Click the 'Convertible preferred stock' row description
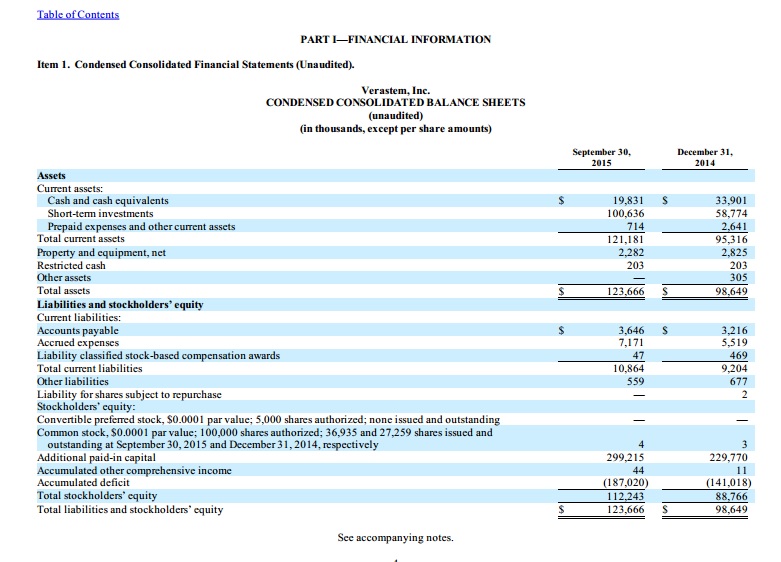This screenshot has width=781, height=562. click(x=268, y=420)
